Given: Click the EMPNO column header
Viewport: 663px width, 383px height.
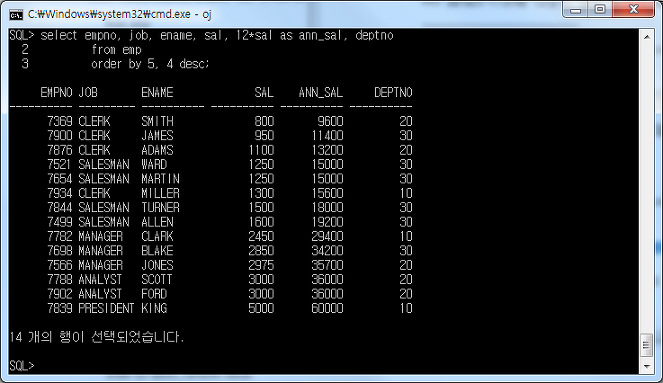Looking at the screenshot, I should pos(56,92).
